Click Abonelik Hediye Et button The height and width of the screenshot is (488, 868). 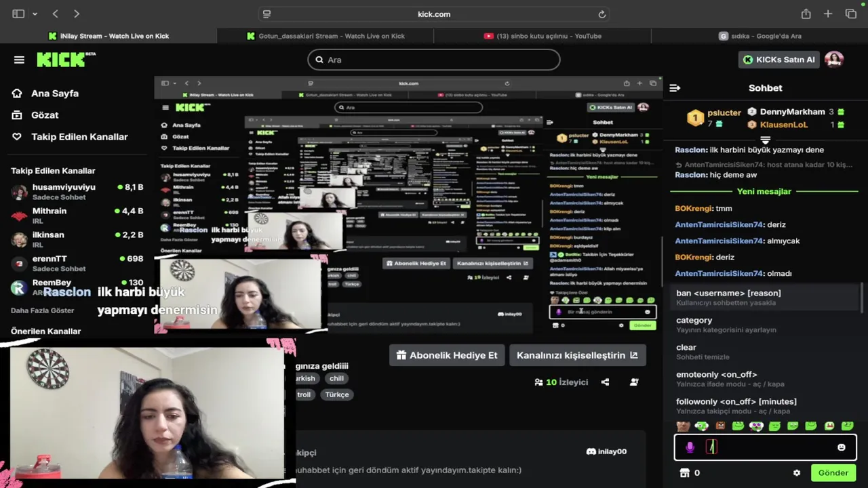pyautogui.click(x=447, y=355)
